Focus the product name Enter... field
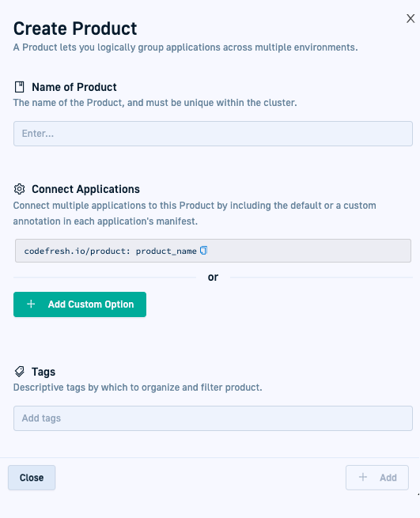Screen dimensions: 420x518 tap(213, 134)
